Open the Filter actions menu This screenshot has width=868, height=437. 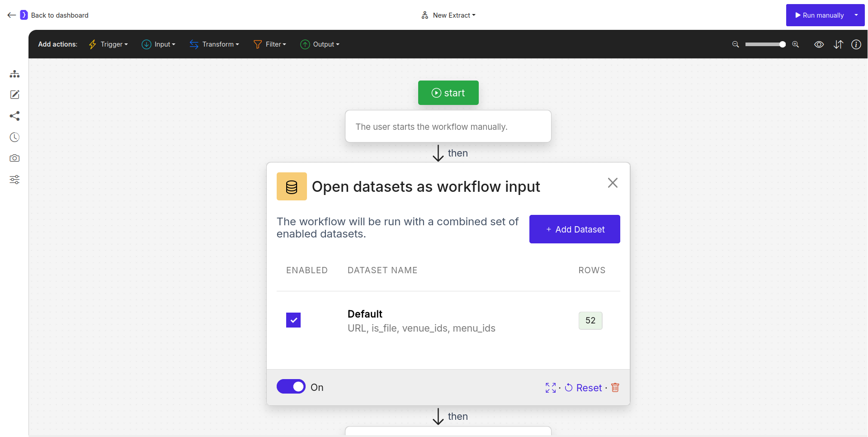270,44
